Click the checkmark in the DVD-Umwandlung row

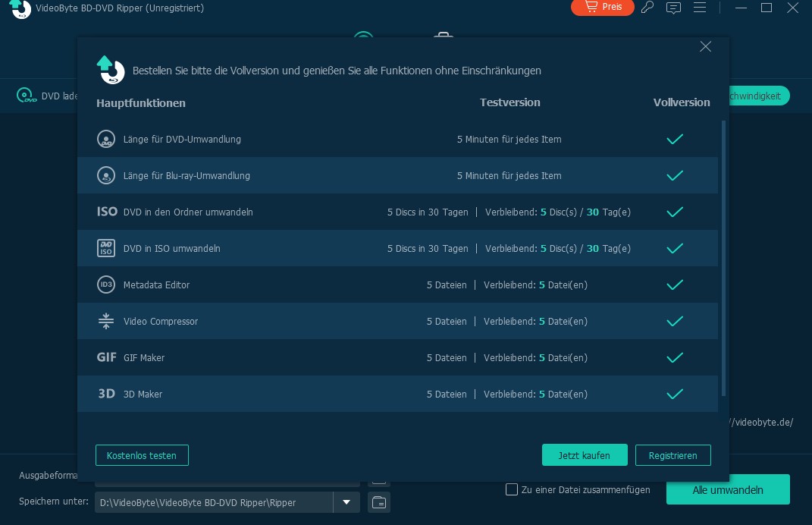(x=675, y=139)
